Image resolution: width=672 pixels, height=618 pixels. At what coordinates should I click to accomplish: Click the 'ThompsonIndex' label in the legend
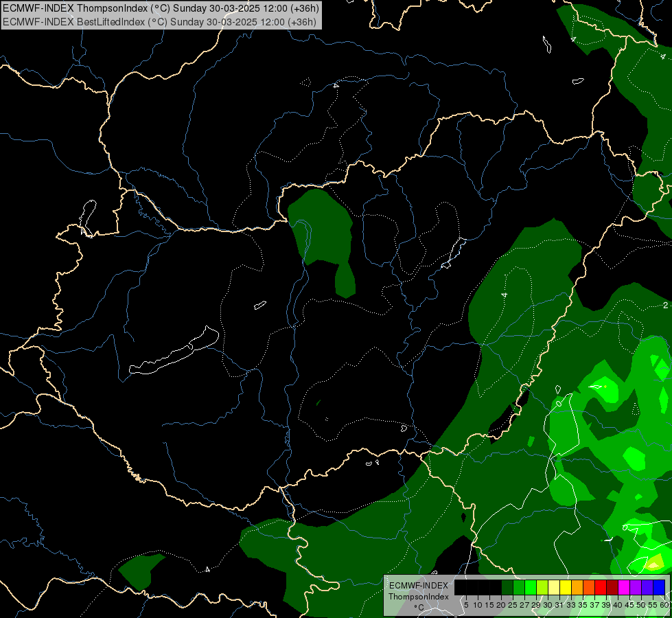coord(418,597)
